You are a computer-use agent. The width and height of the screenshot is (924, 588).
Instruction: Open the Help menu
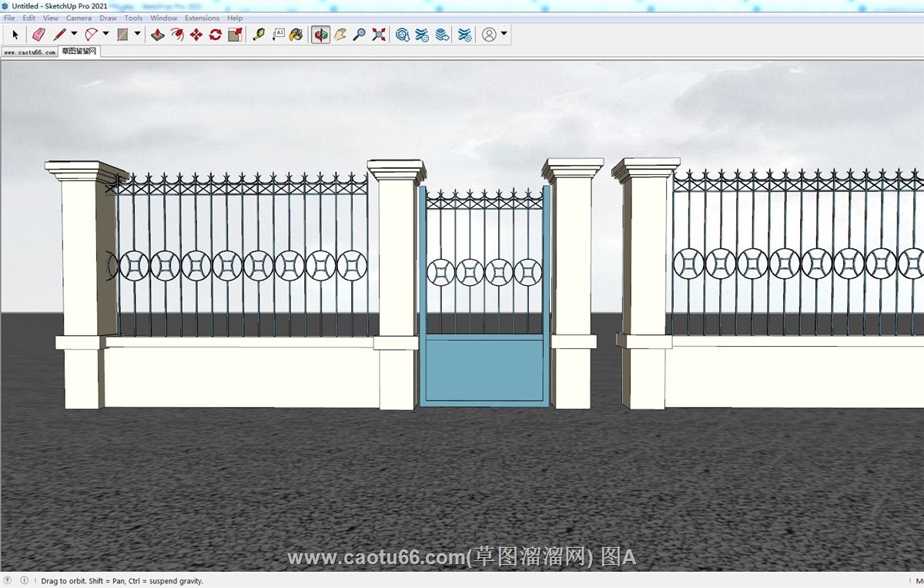pos(235,18)
